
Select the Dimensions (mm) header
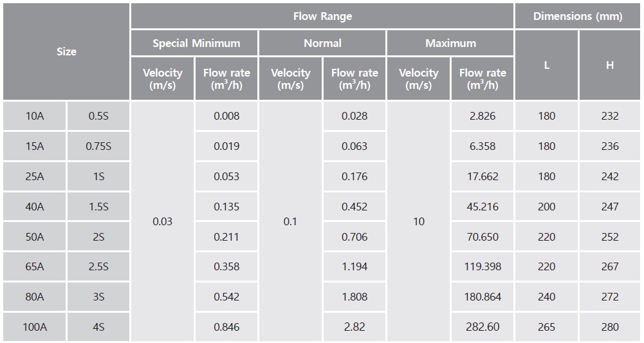(x=578, y=16)
